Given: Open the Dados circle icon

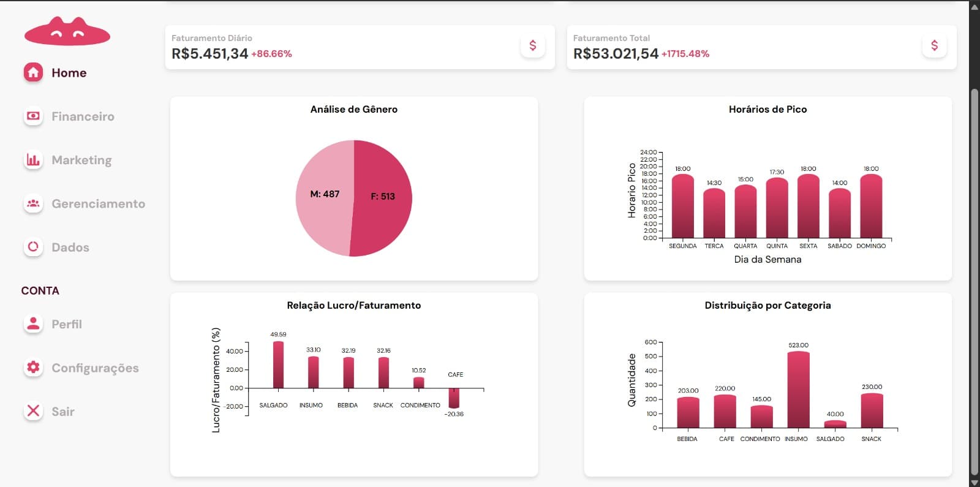Looking at the screenshot, I should [x=33, y=247].
